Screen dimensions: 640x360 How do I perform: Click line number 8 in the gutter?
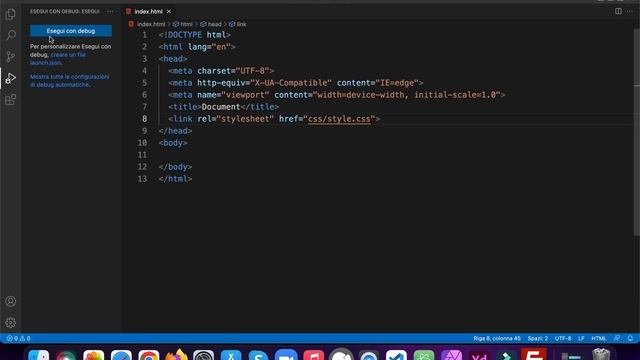[x=144, y=119]
